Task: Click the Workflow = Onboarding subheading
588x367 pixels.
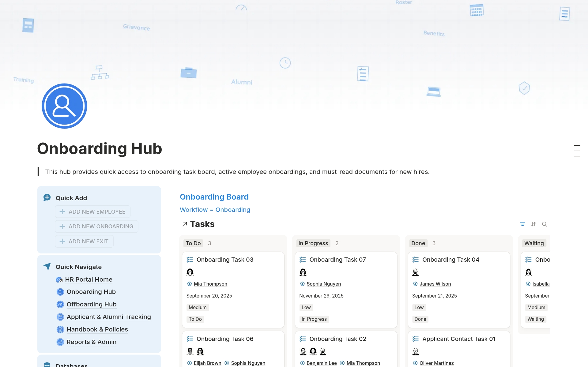Action: pyautogui.click(x=215, y=210)
